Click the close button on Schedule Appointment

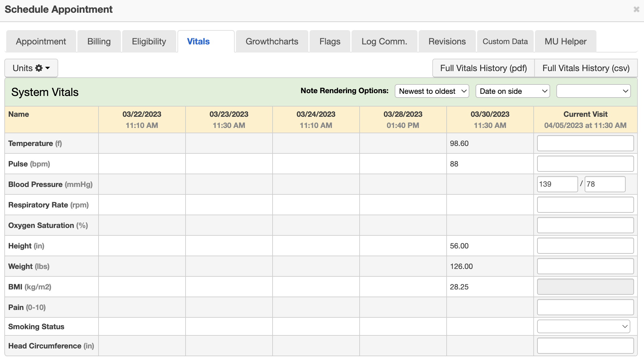pyautogui.click(x=637, y=9)
